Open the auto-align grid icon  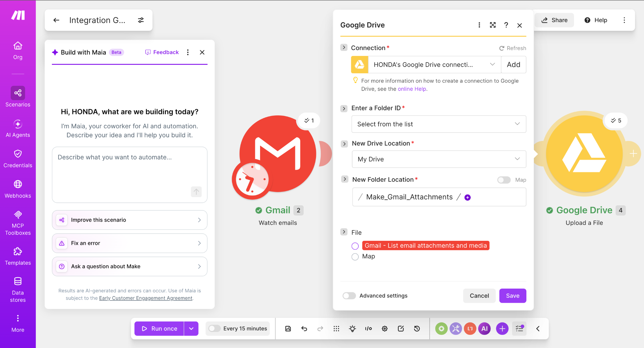click(x=336, y=329)
